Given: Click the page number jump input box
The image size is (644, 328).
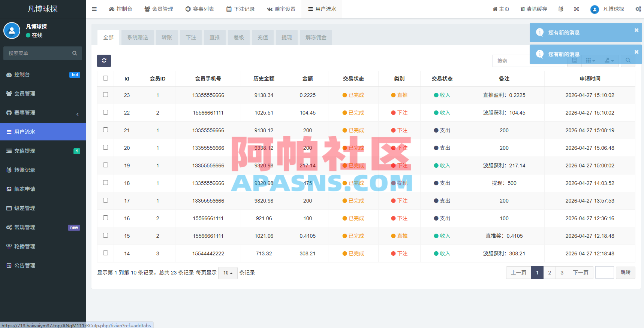Looking at the screenshot, I should pyautogui.click(x=605, y=273).
